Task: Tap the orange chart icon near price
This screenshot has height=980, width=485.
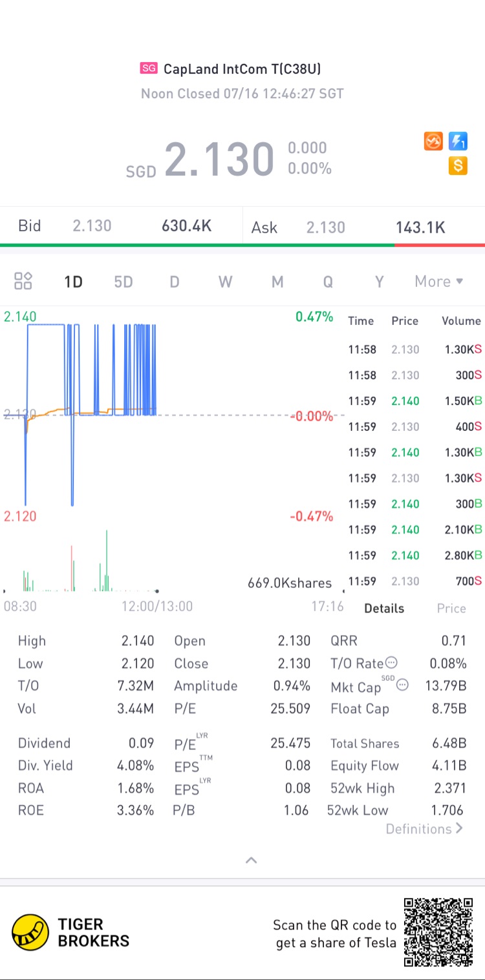Action: [x=433, y=141]
